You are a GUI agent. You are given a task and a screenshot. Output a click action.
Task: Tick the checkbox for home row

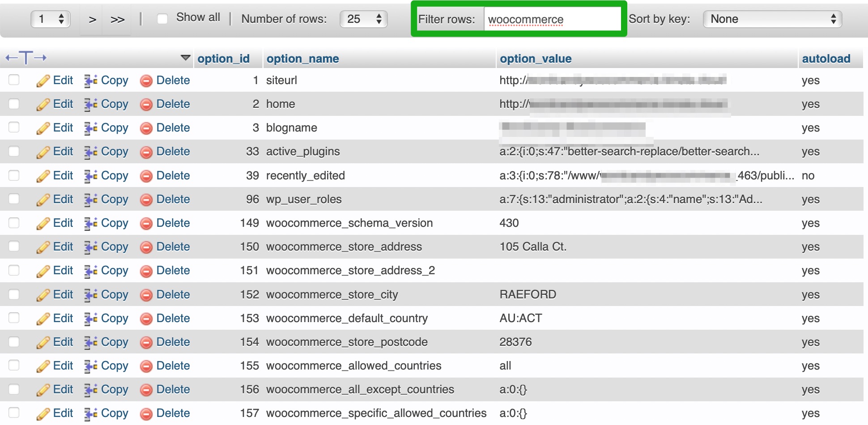(14, 103)
